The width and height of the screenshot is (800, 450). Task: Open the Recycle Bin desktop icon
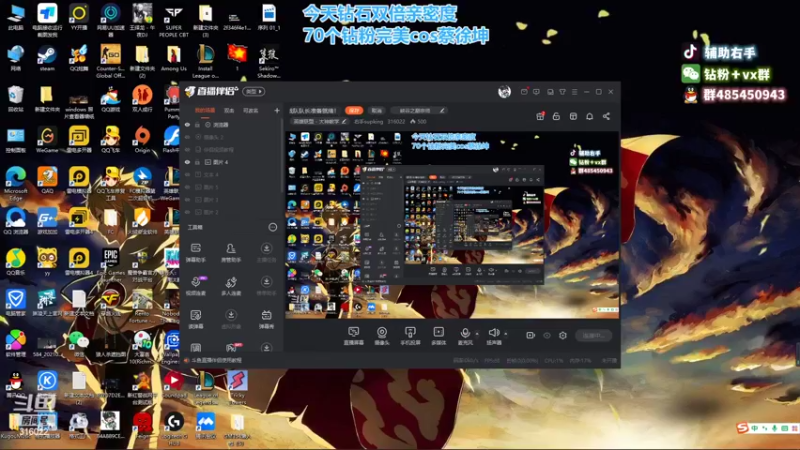pyautogui.click(x=15, y=99)
